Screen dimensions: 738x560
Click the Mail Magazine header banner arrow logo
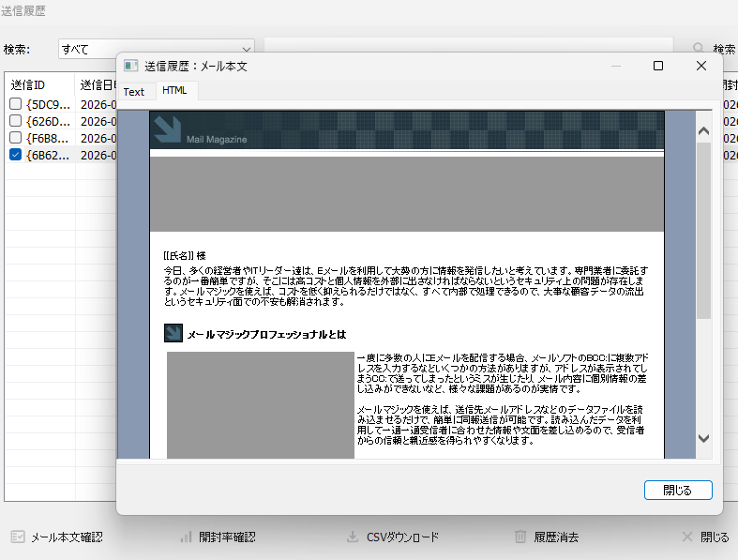[168, 129]
